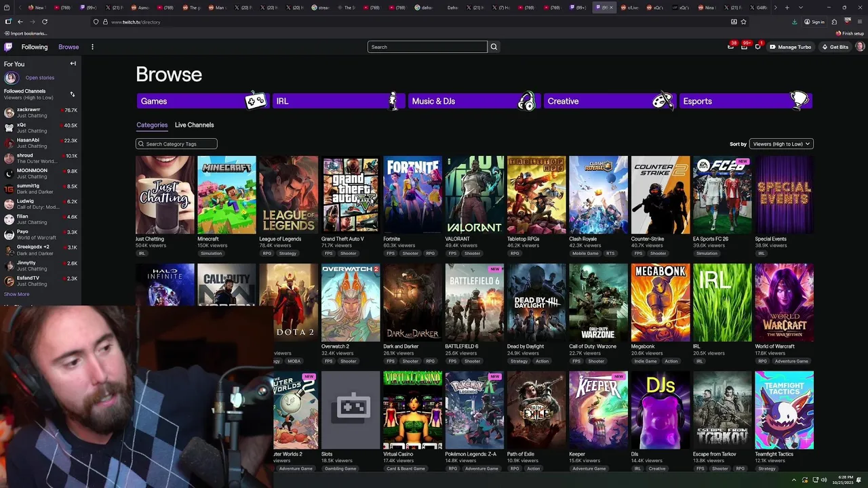Click the Manage Turbo button
Screen dimensions: 868x488
(790, 47)
